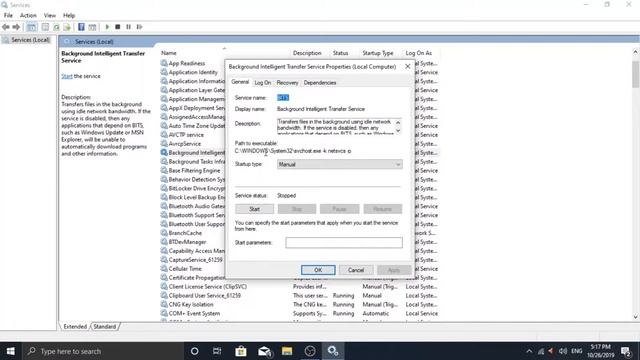Image resolution: width=640 pixels, height=360 pixels.
Task: Click the volume icon in system tray
Action: [x=563, y=351]
